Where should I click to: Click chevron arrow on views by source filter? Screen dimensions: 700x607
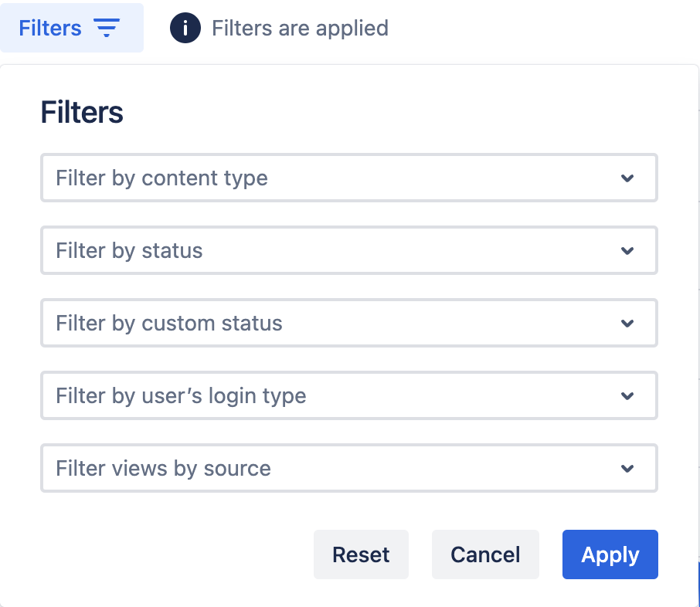tap(627, 469)
